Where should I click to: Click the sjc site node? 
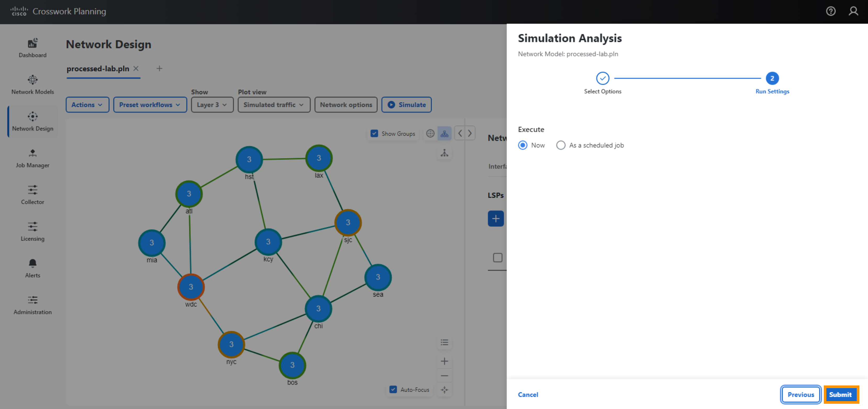pyautogui.click(x=348, y=223)
